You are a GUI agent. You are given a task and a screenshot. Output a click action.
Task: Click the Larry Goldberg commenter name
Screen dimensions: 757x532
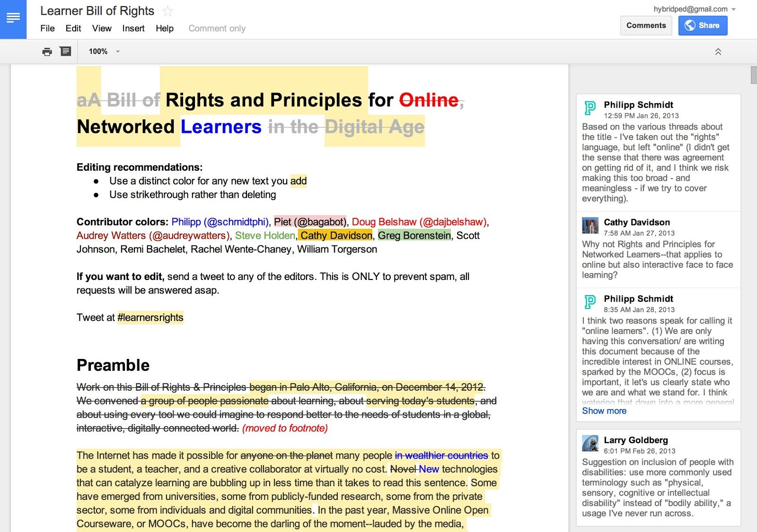click(x=636, y=440)
